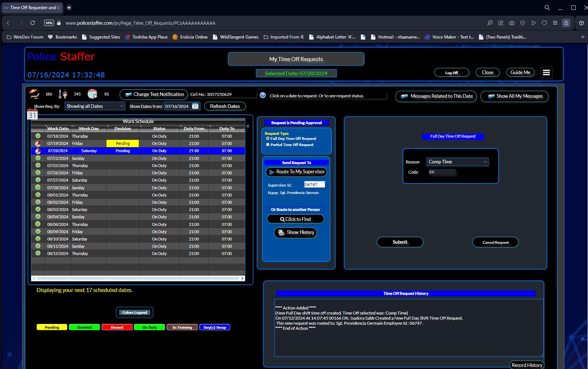
Task: Select Partial Time Off Request radio
Action: tap(268, 145)
